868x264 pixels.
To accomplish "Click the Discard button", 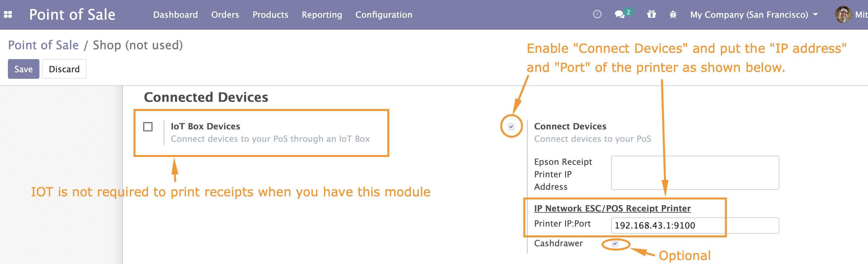I will (64, 69).
